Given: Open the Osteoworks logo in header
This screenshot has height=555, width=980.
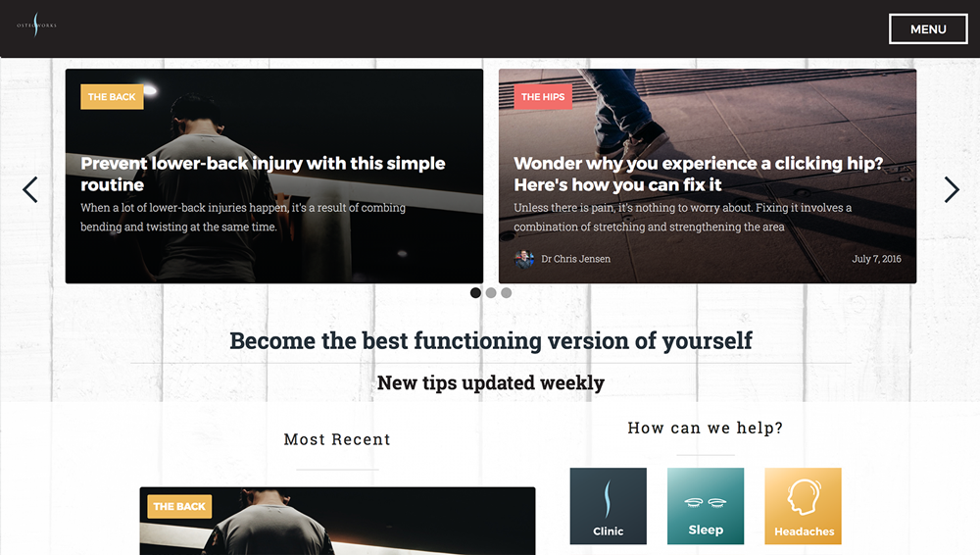Looking at the screenshot, I should [x=36, y=25].
